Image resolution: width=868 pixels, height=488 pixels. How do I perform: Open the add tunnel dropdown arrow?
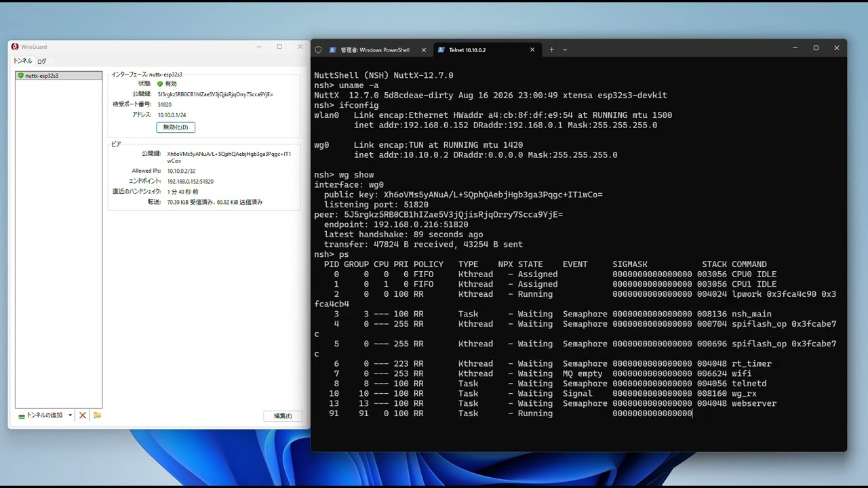click(70, 415)
